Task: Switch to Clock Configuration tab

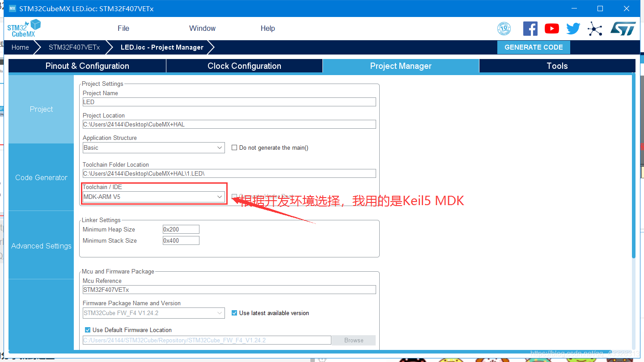Action: point(244,66)
